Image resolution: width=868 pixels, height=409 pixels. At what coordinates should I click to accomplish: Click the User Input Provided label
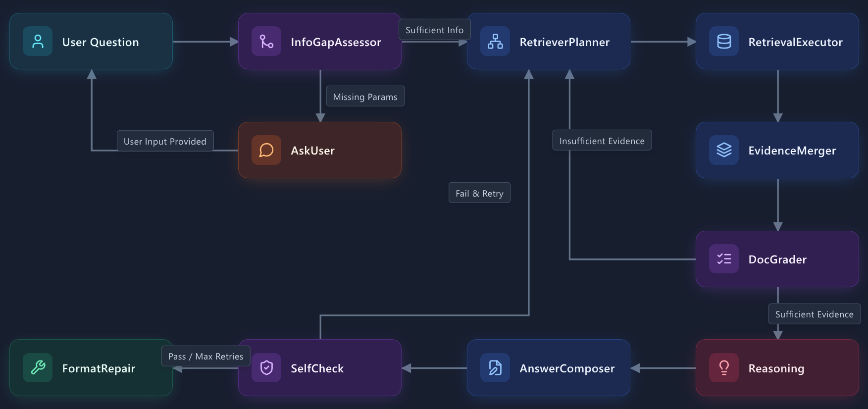point(165,141)
